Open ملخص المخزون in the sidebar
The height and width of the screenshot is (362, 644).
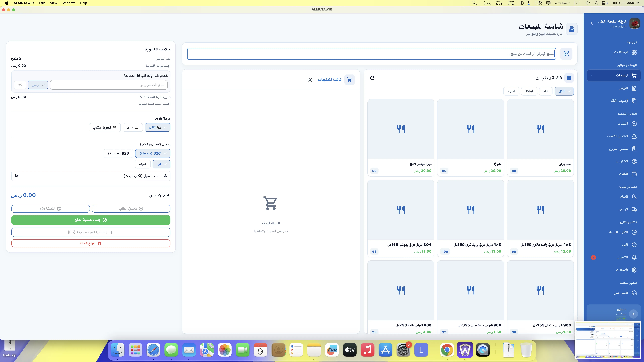[614, 149]
